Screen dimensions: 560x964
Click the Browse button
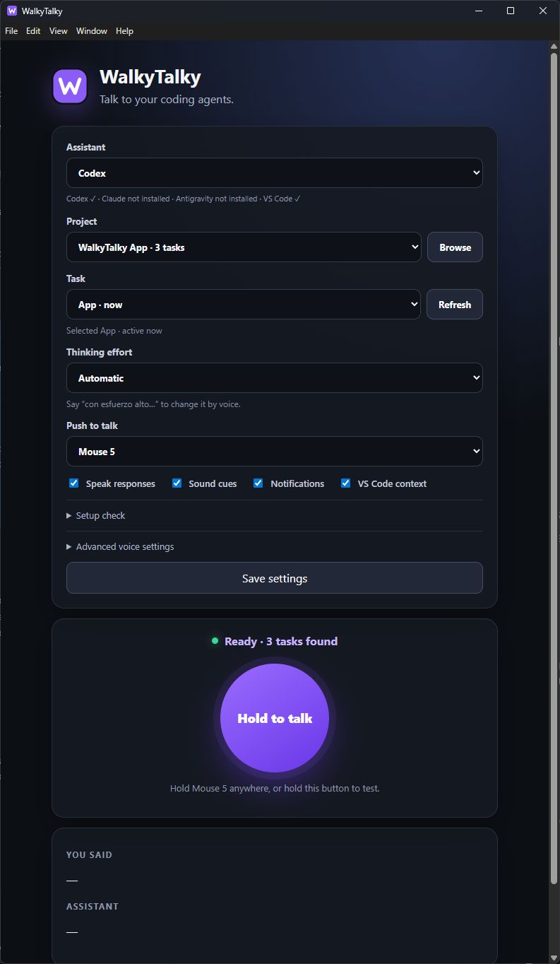[x=455, y=247]
